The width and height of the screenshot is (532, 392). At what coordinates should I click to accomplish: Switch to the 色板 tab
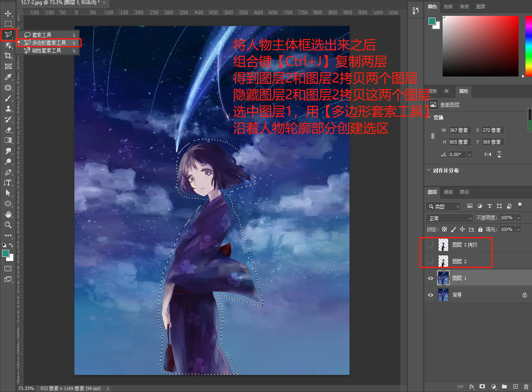pos(448,7)
